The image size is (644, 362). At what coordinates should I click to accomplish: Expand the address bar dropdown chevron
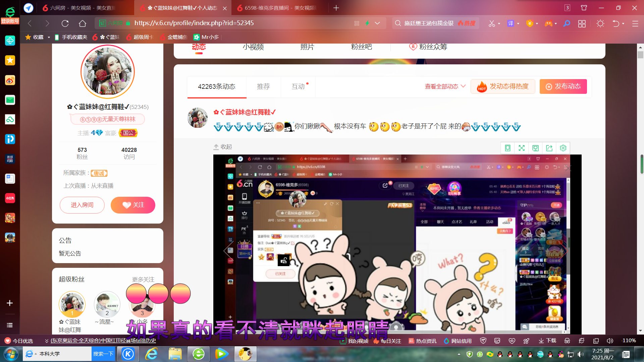click(x=377, y=23)
